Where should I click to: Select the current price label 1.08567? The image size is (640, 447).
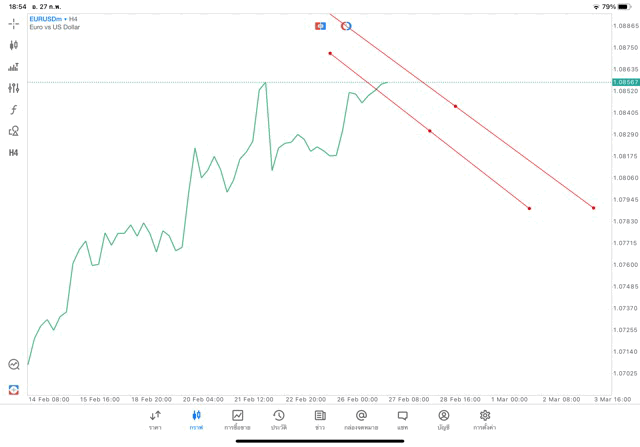pyautogui.click(x=626, y=82)
